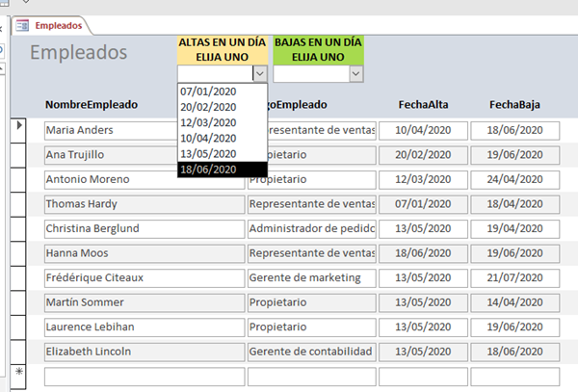
Task: Click Ana Trujillo's FechaAlta 20/02/2020
Action: (423, 155)
